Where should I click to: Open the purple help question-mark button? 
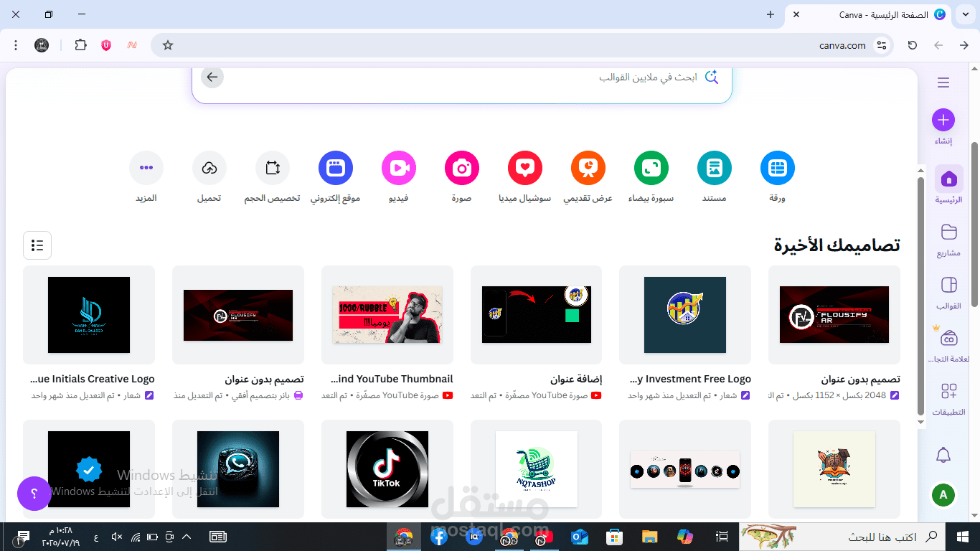[x=34, y=494]
